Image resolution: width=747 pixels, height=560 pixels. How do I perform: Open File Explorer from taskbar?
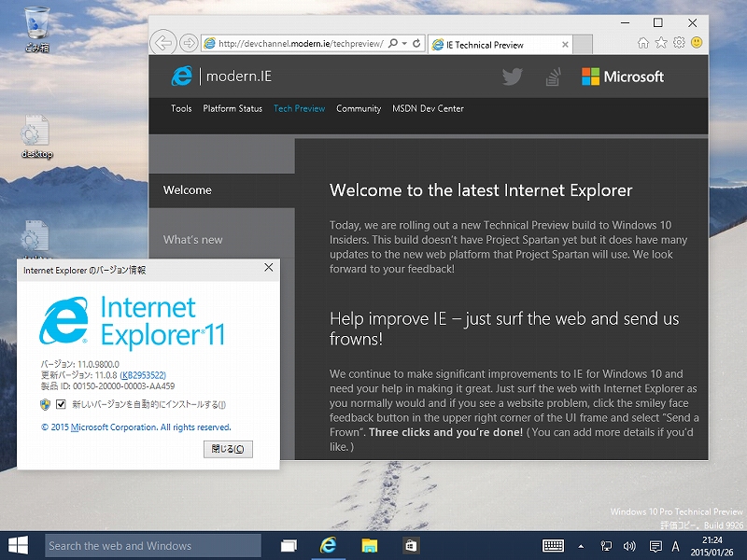[369, 546]
